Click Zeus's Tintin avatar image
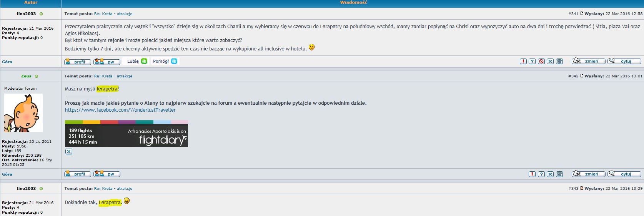This screenshot has width=644, height=216. click(x=23, y=113)
